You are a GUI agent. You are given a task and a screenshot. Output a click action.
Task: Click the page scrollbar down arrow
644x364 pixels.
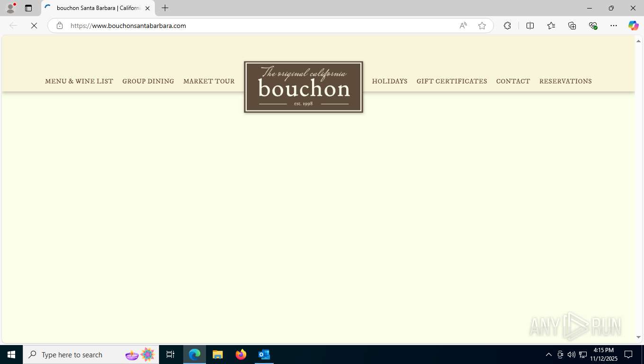pos(638,337)
